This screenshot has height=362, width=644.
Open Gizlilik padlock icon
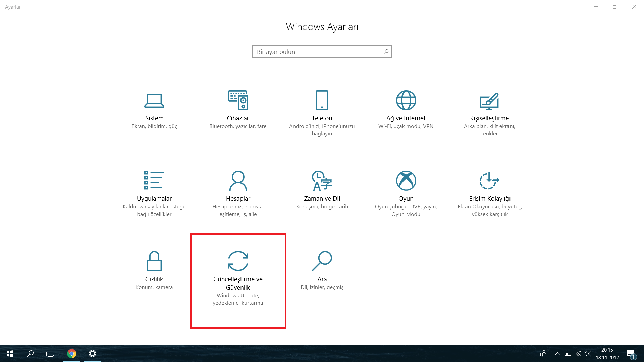coord(154,261)
